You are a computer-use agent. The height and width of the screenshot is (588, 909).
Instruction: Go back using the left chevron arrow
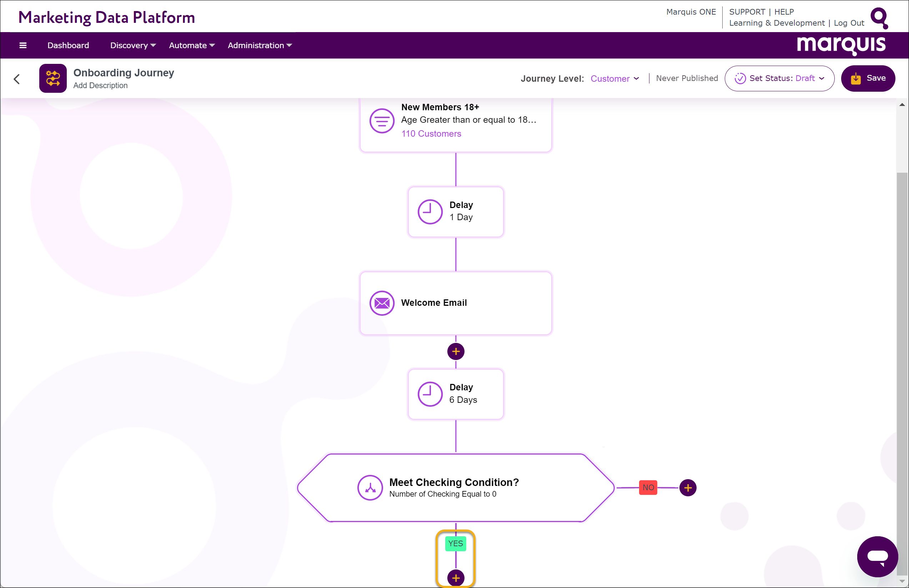[x=17, y=79]
